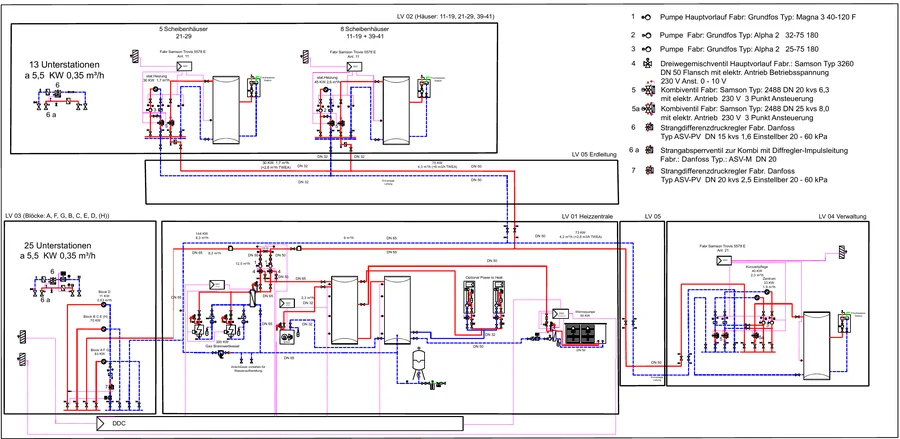
Task: Click the controller box beside the Wärmepumpe label
Action: click(x=559, y=313)
